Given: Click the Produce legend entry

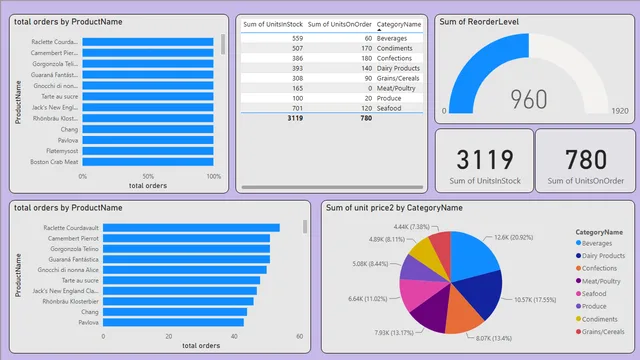Looking at the screenshot, I should coord(591,306).
